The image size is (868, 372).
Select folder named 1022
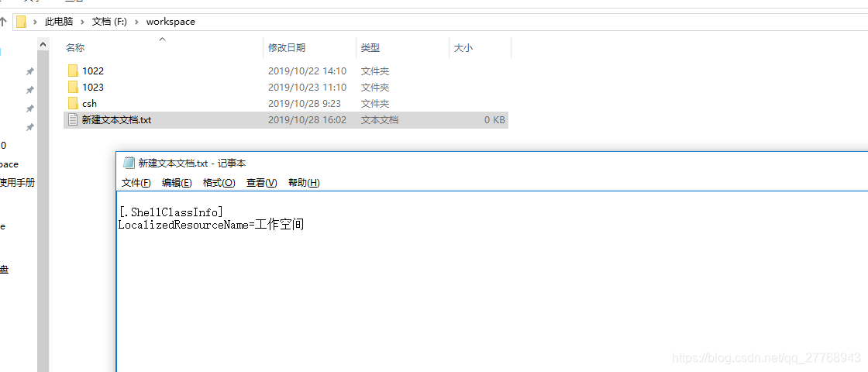point(92,71)
